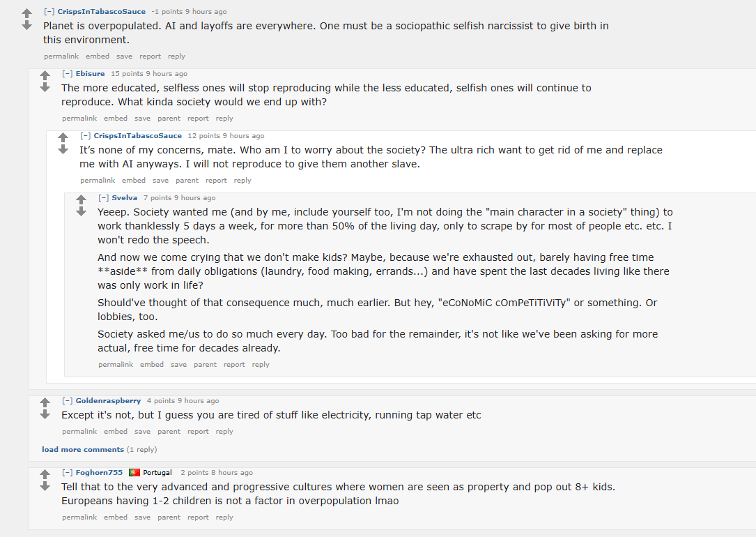Viewport: 756px width, 537px height.
Task: Upvote Foghorn755's comment
Action: click(45, 475)
